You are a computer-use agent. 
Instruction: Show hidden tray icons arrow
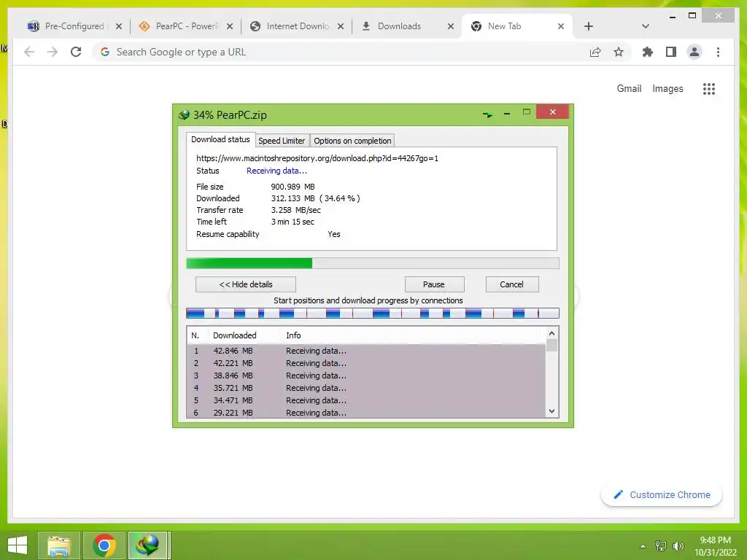point(643,545)
